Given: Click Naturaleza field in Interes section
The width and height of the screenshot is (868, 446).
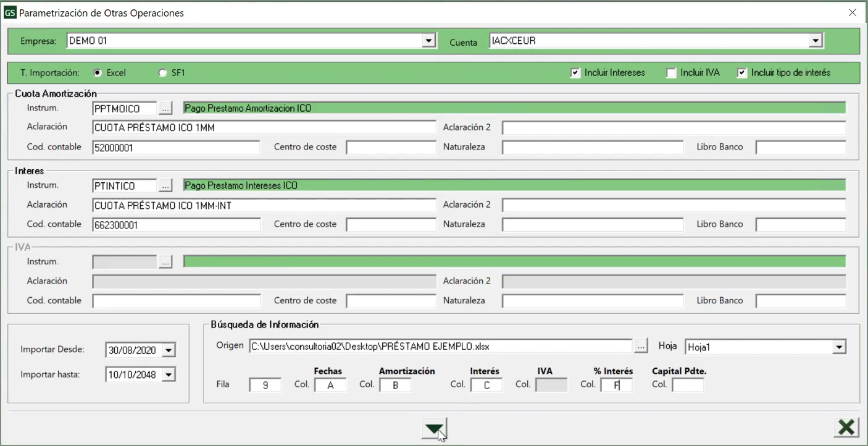Looking at the screenshot, I should tap(593, 225).
